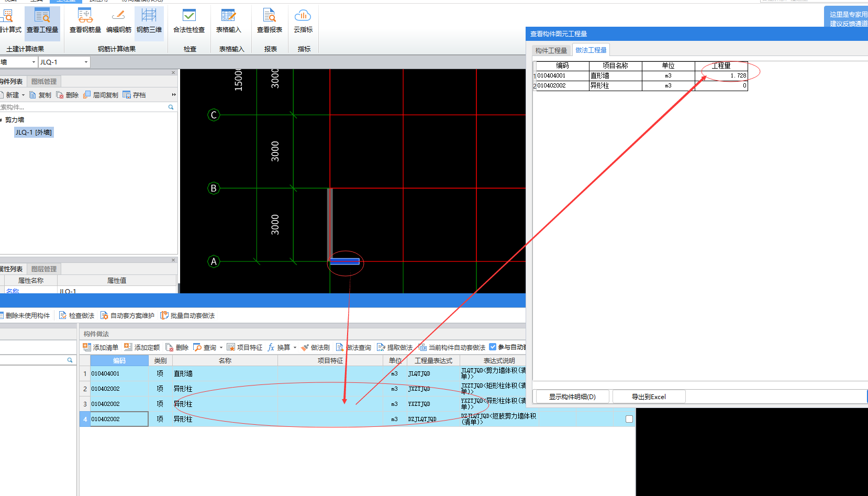Toggle 参与自动套 checkbox

coord(493,347)
